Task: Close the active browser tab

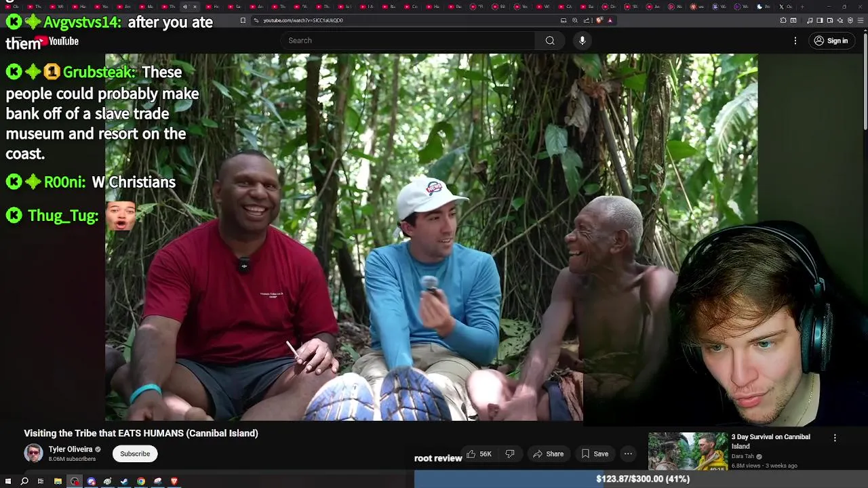Action: (195, 7)
